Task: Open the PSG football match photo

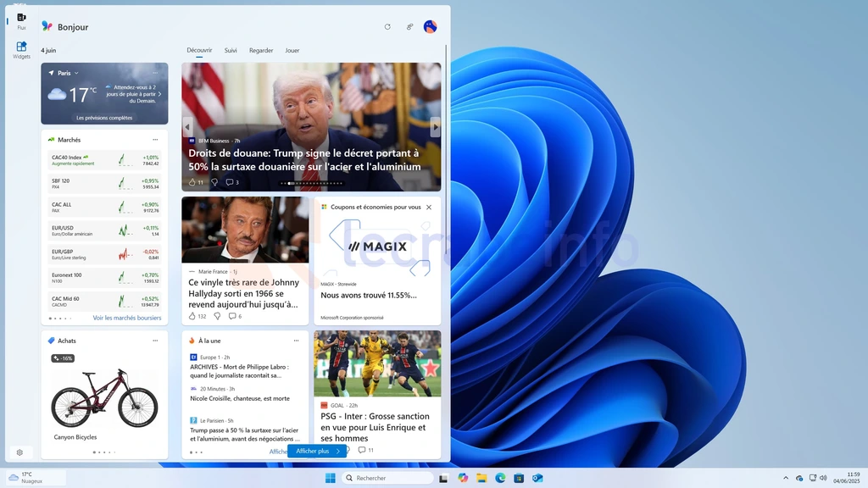Action: tap(377, 363)
